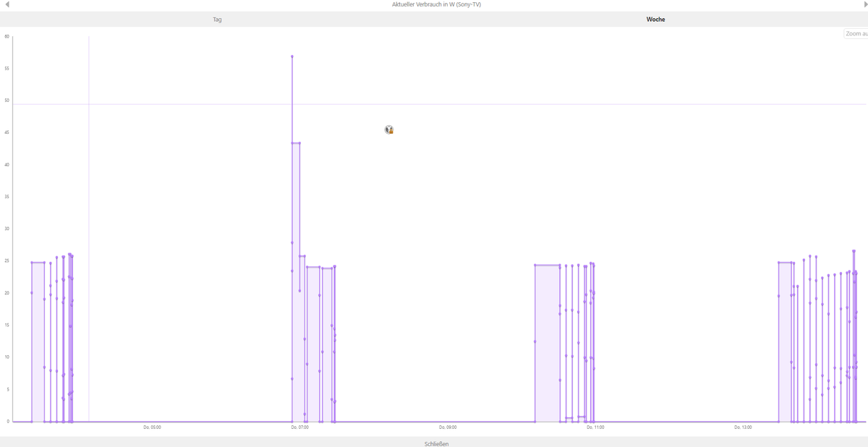
Task: Click the 10 label on the Y axis
Action: (7, 357)
